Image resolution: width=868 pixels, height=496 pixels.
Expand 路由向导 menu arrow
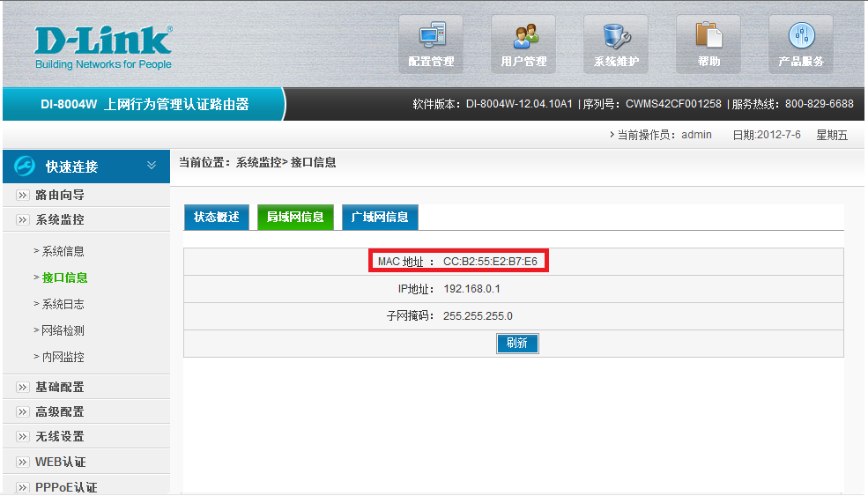pos(22,195)
